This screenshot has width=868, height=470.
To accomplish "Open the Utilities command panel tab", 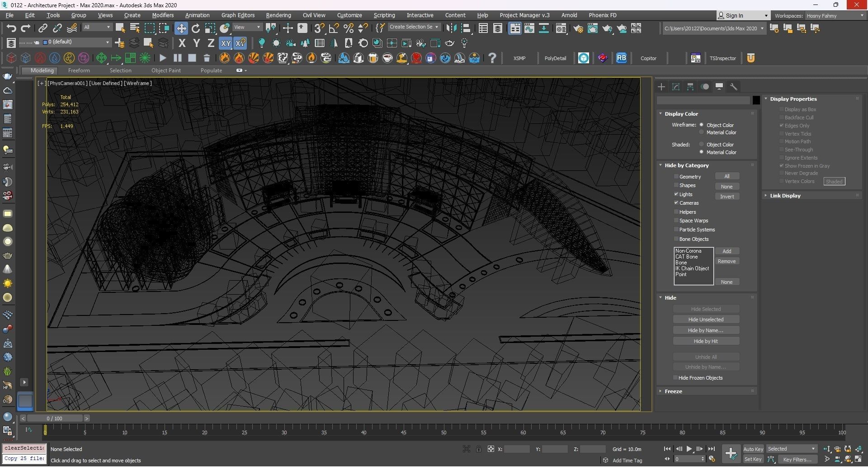I will pos(734,87).
